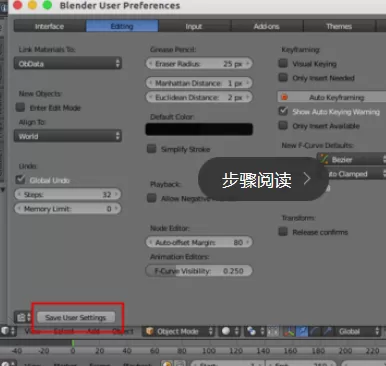Click the green current frame marker in timeline
Image resolution: width=386 pixels, height=366 pixels.
[73, 343]
